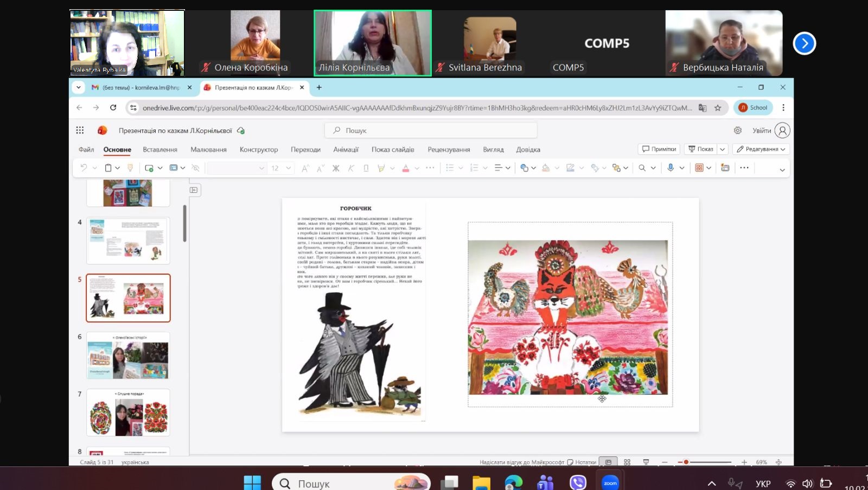Open the app launcher grid icon
This screenshot has width=868, height=490.
point(80,130)
